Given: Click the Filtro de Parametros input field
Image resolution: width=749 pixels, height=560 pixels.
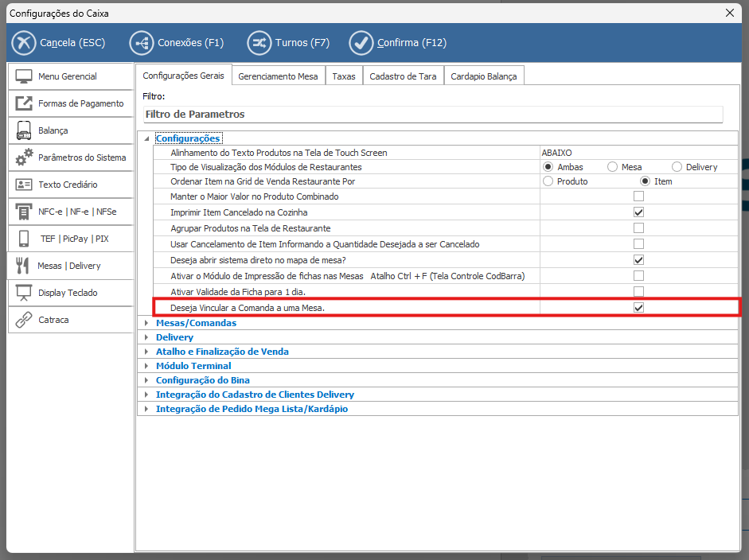Looking at the screenshot, I should pos(432,115).
